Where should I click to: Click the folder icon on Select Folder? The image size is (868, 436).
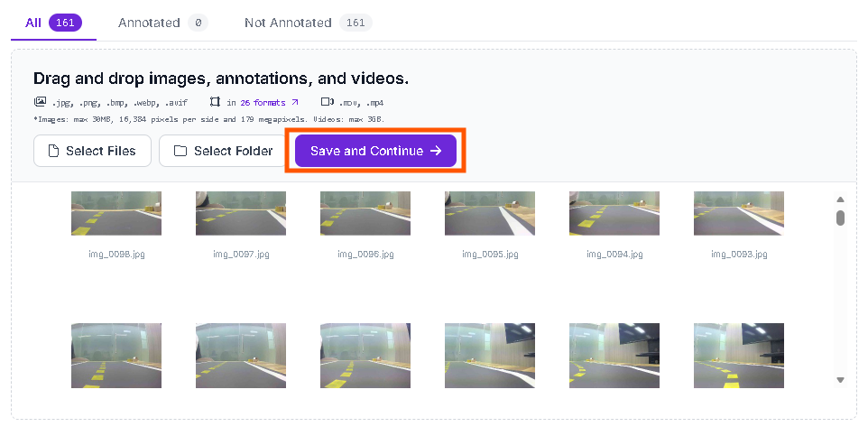click(x=180, y=151)
